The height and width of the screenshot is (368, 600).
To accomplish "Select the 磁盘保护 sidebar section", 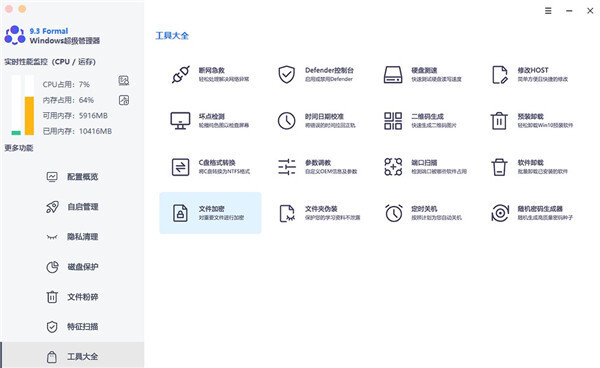I will (x=73, y=267).
